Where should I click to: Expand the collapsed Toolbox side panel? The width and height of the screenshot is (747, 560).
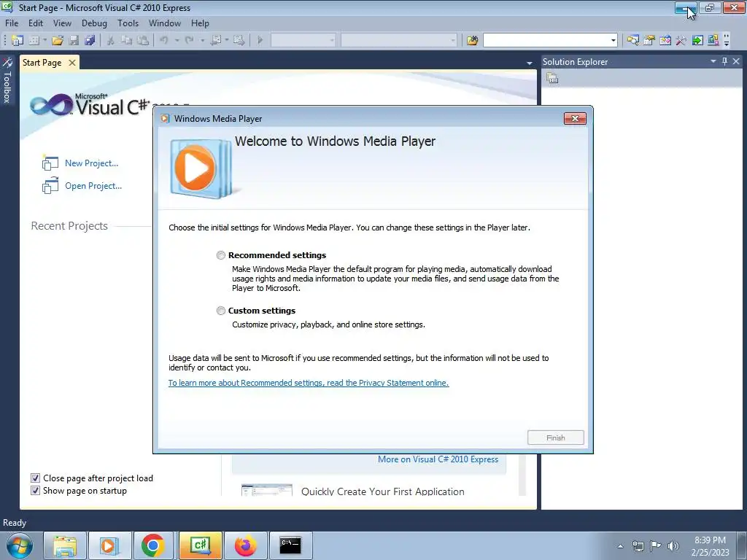[x=7, y=80]
